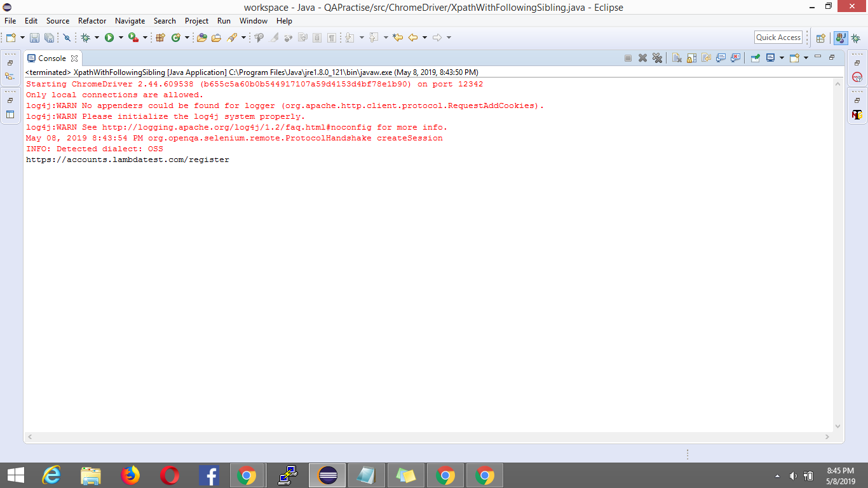Enable Scroll Lock in the Console
Viewport: 868px width, 488px height.
pos(690,57)
